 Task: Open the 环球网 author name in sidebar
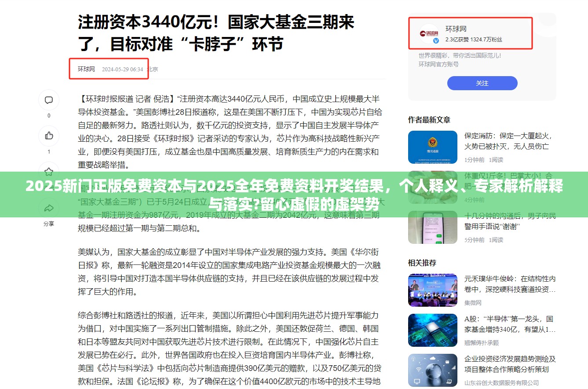click(456, 29)
